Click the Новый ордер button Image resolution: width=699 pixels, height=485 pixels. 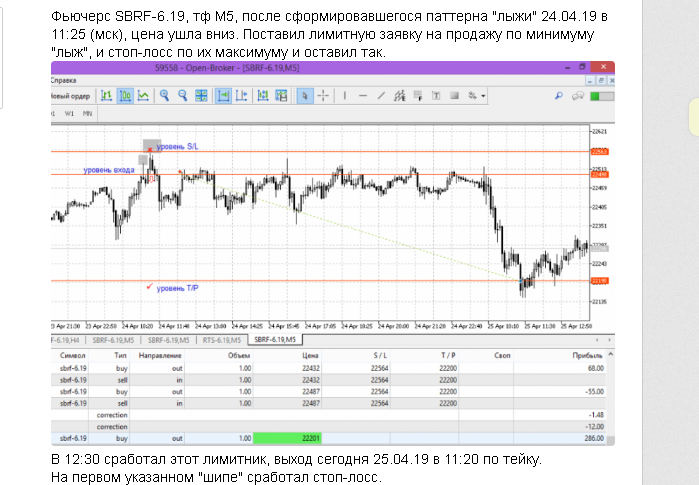click(x=70, y=96)
